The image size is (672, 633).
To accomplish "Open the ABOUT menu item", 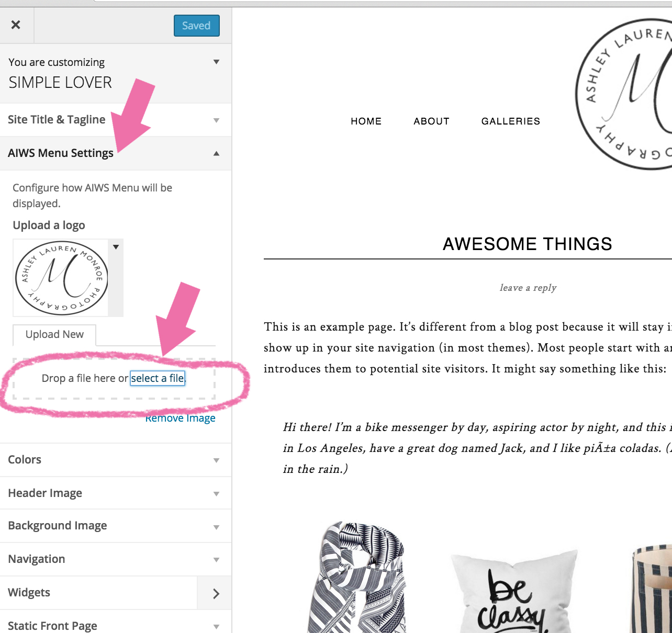I will pos(432,121).
